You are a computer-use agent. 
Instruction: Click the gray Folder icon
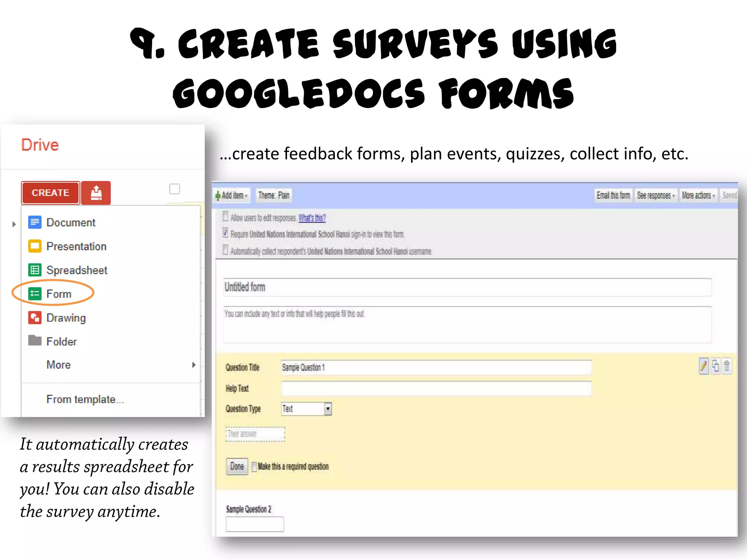coord(35,341)
